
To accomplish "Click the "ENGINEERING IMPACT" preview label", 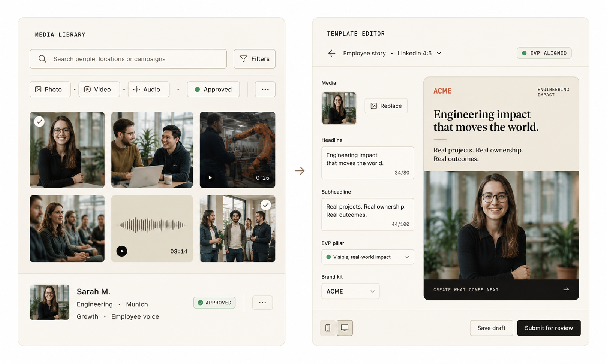I will click(553, 92).
